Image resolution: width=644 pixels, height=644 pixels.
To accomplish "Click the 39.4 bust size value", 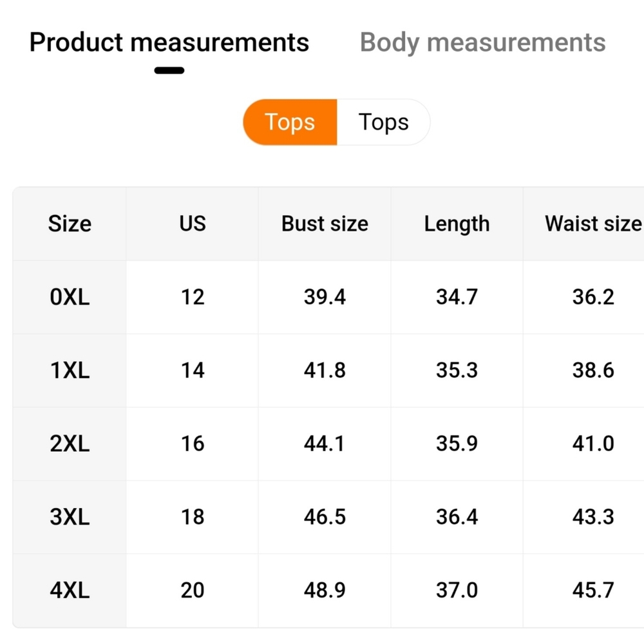I will (325, 297).
